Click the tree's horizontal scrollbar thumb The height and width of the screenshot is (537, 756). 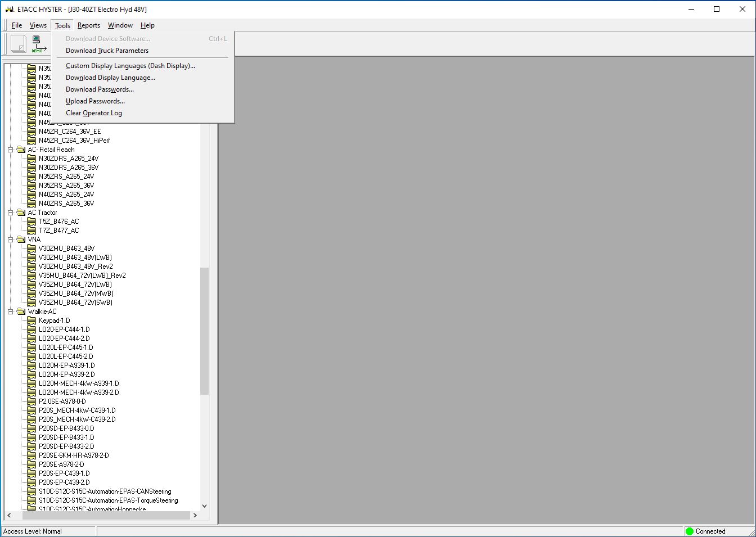[x=106, y=515]
